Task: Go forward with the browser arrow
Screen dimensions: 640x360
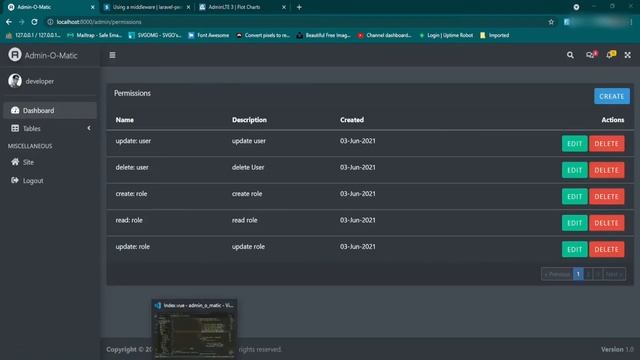Action: coord(22,22)
